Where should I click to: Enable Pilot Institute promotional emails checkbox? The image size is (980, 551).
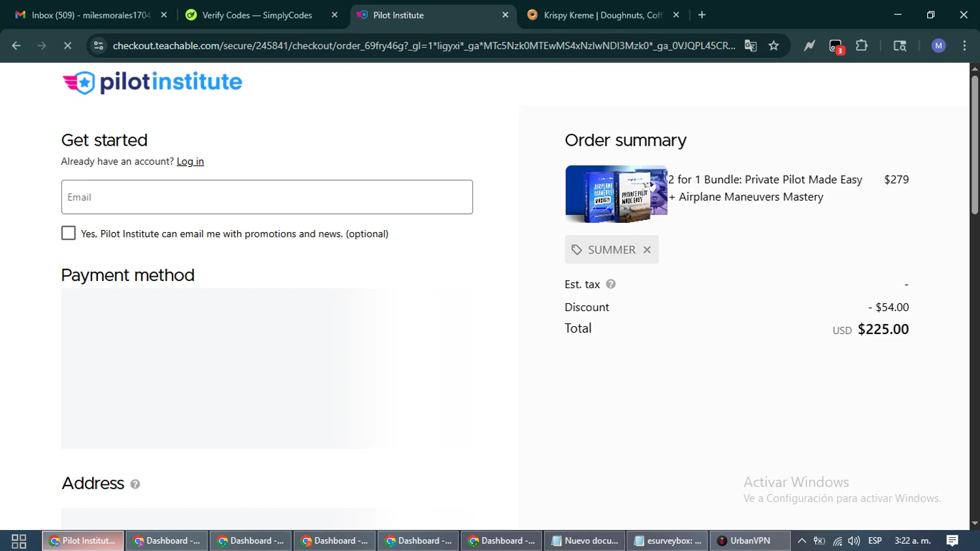tap(69, 233)
